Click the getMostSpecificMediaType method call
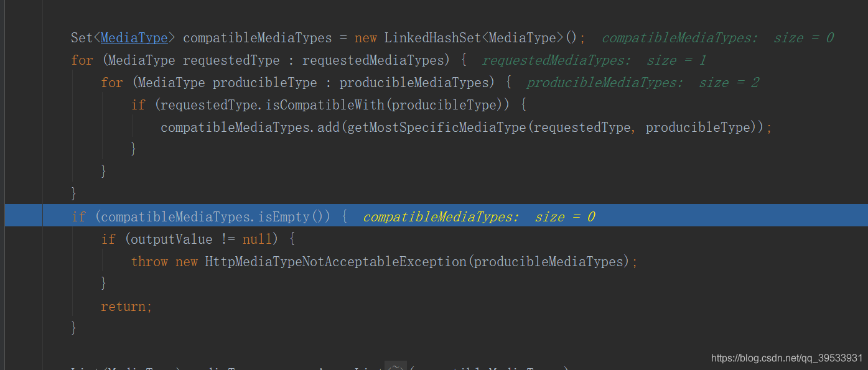This screenshot has height=370, width=868. pyautogui.click(x=437, y=127)
